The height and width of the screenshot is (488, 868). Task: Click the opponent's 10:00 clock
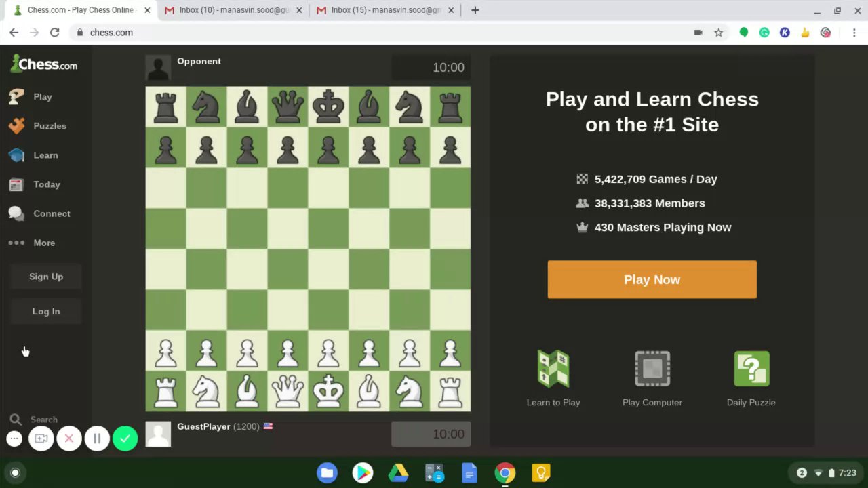(431, 67)
